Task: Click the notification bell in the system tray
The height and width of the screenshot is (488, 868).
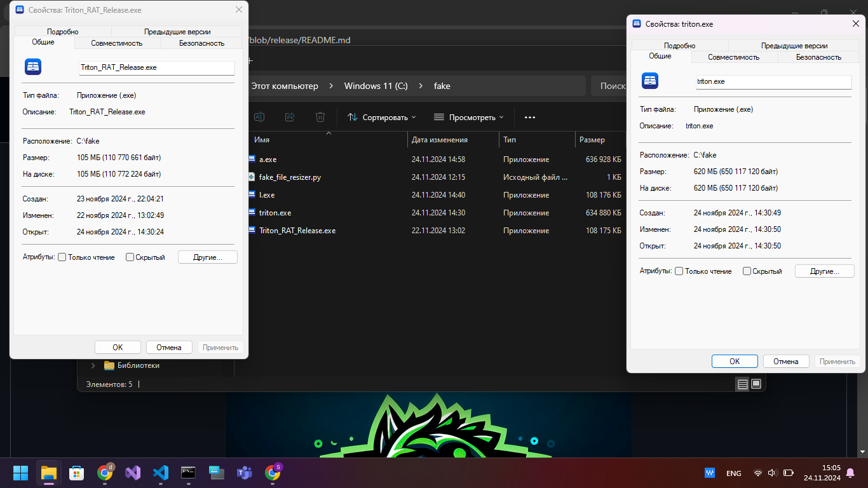Action: (x=850, y=473)
